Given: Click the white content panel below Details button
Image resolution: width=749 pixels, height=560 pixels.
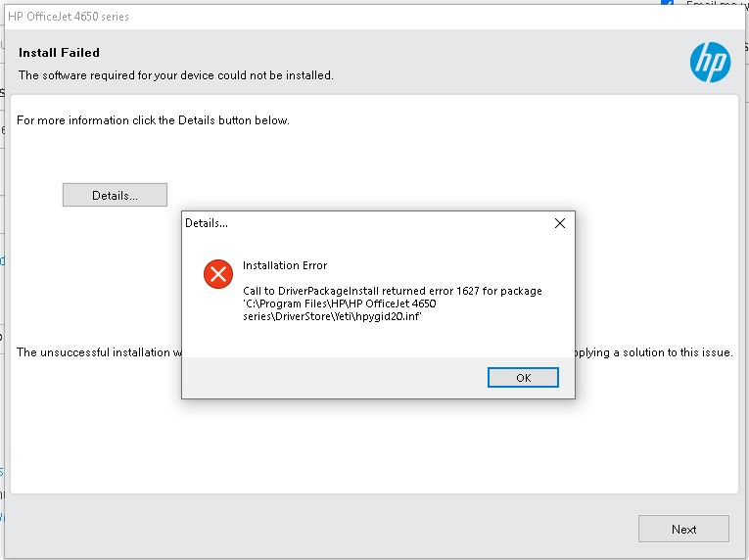Looking at the screenshot, I should click(x=374, y=430).
